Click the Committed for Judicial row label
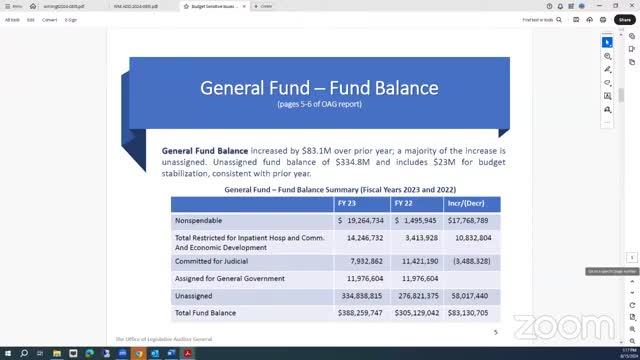640x360 pixels. (211, 261)
